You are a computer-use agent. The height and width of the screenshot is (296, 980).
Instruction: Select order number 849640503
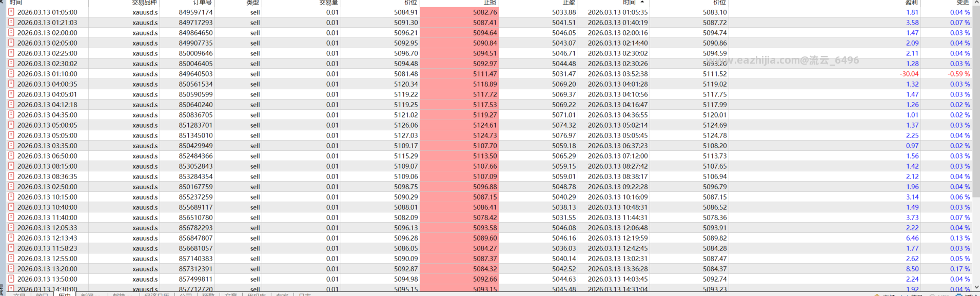pyautogui.click(x=195, y=74)
